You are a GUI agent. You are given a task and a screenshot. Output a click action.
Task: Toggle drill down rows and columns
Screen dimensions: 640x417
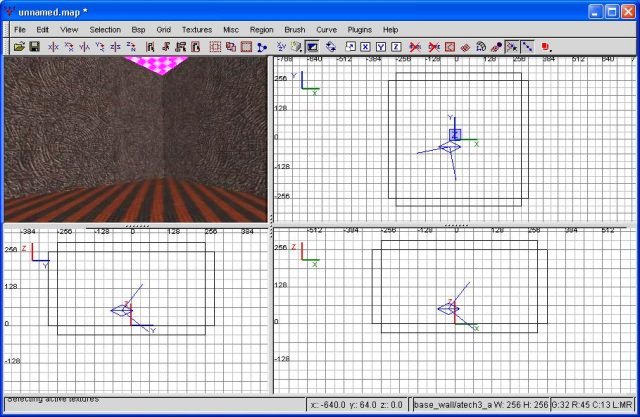click(527, 47)
